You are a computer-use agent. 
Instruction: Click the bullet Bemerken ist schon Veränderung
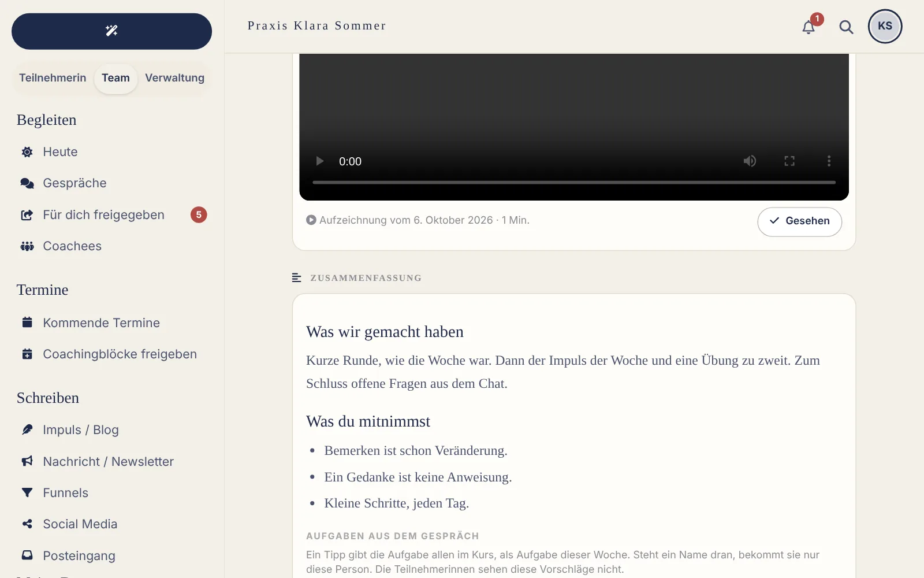416,451
